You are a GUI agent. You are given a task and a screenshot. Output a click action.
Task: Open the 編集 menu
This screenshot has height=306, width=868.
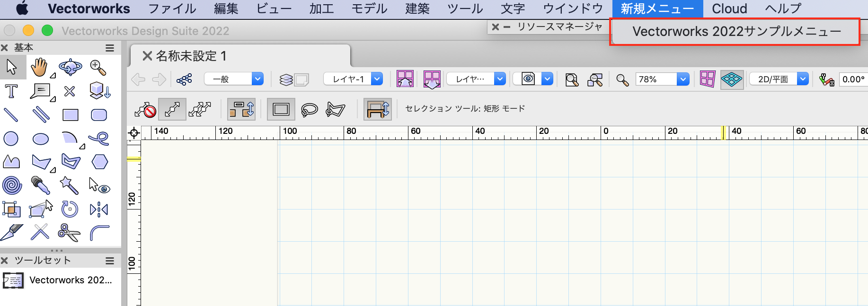click(x=226, y=9)
